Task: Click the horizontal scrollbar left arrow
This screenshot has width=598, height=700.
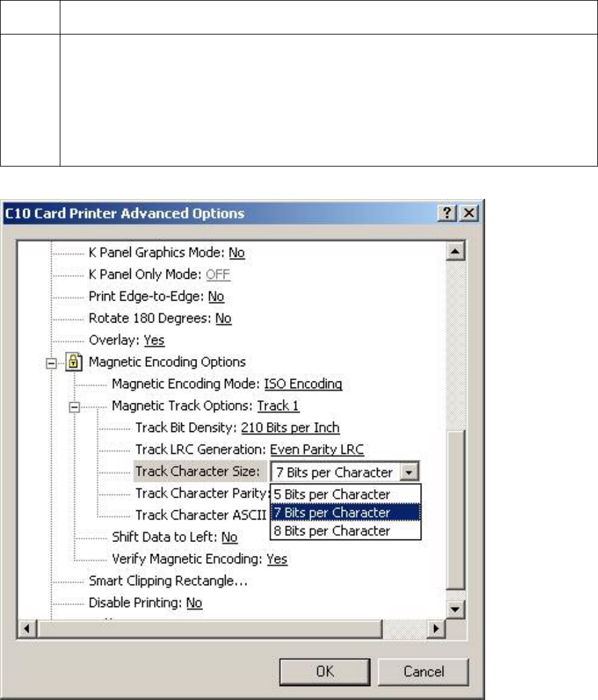Action: click(27, 628)
